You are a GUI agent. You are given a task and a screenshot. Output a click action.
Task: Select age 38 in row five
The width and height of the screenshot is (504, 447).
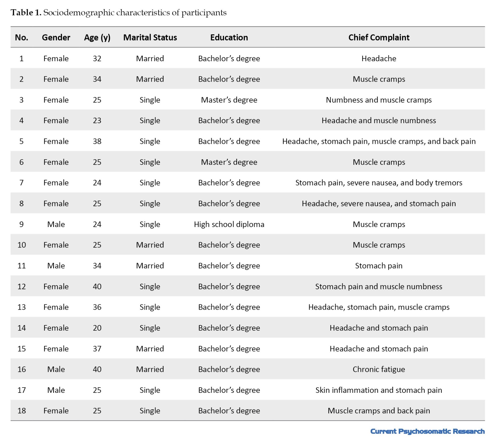pyautogui.click(x=97, y=141)
